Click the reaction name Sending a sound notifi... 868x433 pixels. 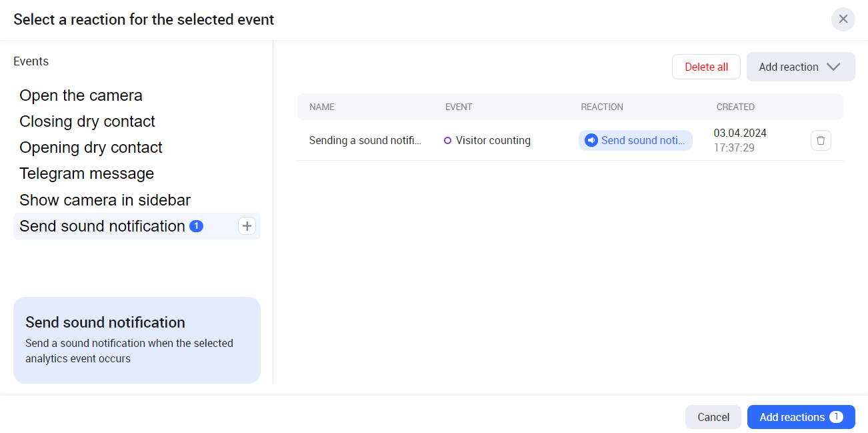[x=365, y=141]
